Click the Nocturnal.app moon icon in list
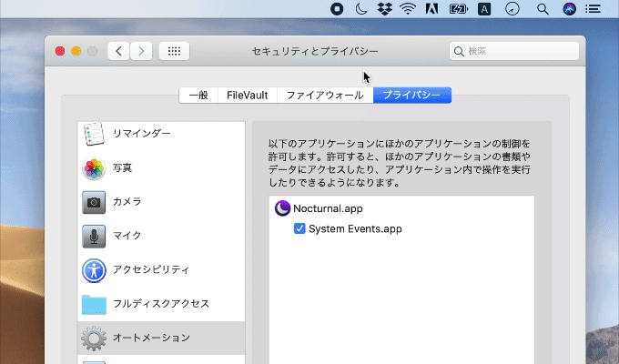Viewport: 619px width, 364px height. tap(282, 208)
